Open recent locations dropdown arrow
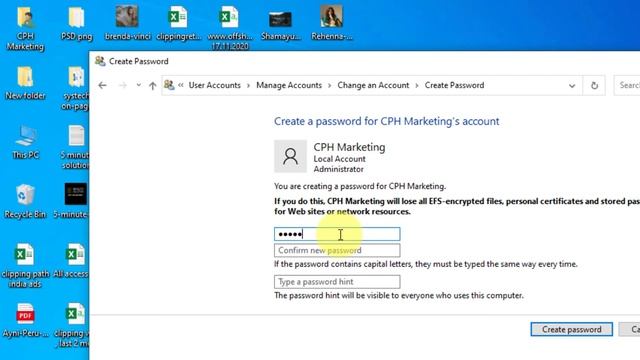This screenshot has width=640, height=360. 139,85
